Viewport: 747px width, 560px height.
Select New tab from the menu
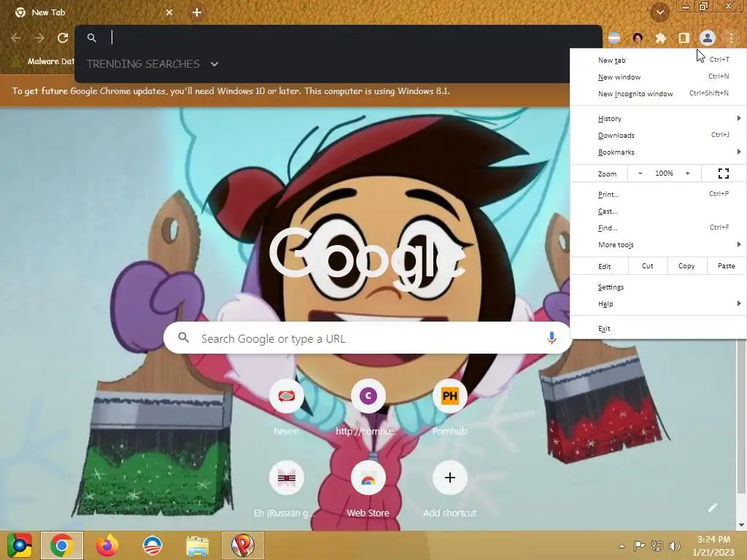[x=659, y=60]
